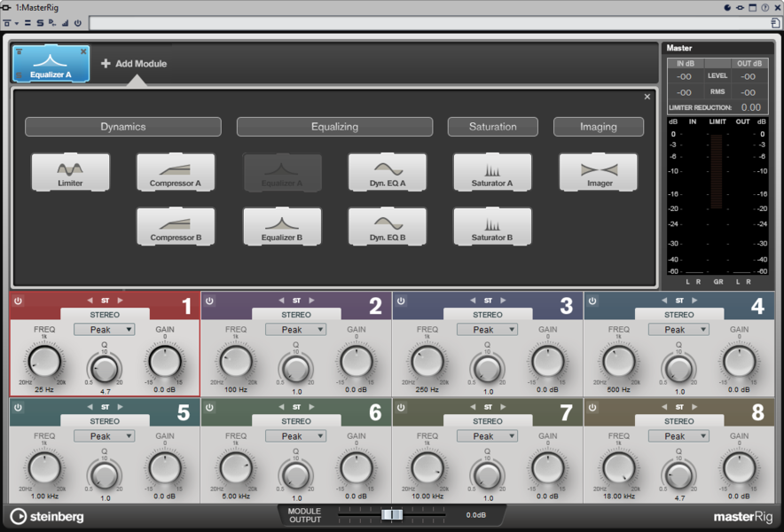Click the Limiter Reduction 0.00 readout
Viewport: 784px width, 532px height.
(750, 107)
